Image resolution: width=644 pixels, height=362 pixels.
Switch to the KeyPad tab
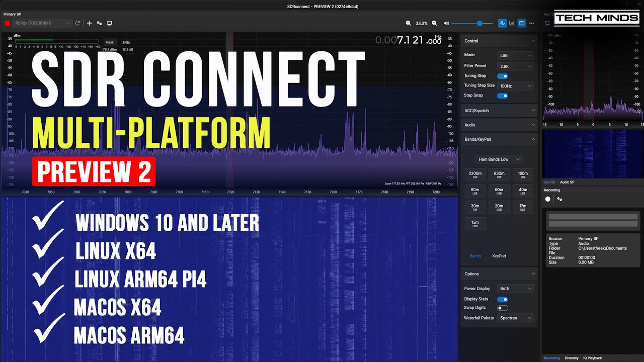(499, 256)
